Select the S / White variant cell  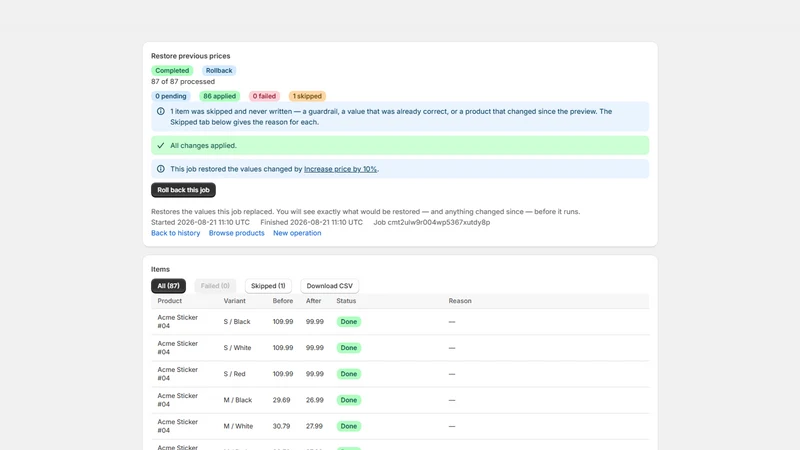237,348
